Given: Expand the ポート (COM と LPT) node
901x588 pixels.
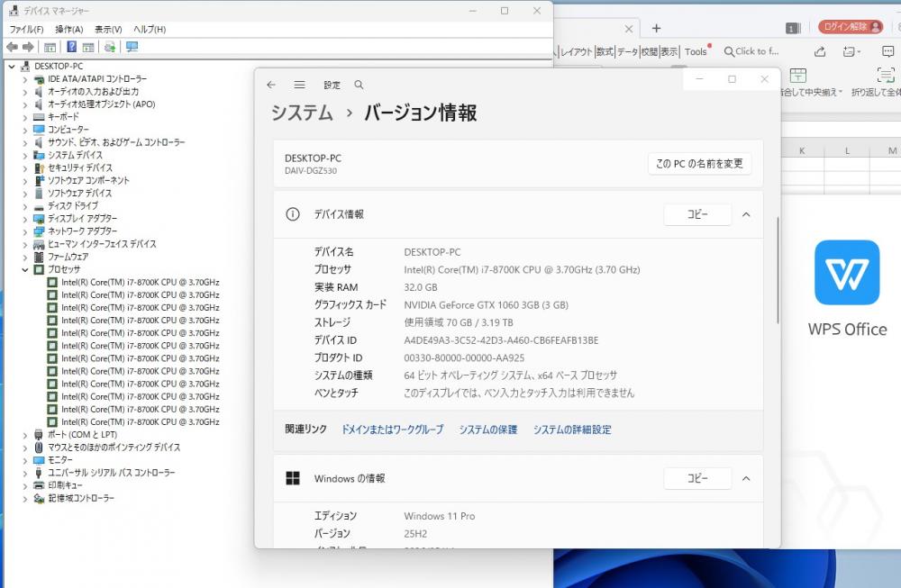Looking at the screenshot, I should (x=24, y=435).
